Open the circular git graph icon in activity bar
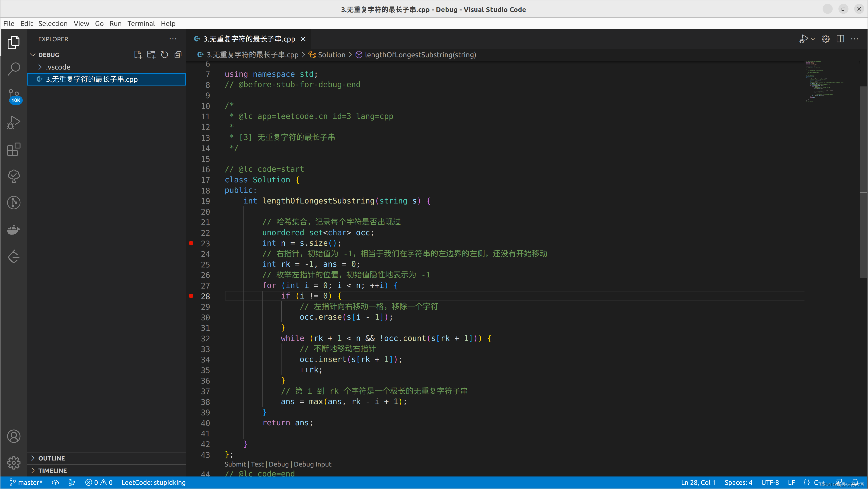868x489 pixels. click(13, 203)
